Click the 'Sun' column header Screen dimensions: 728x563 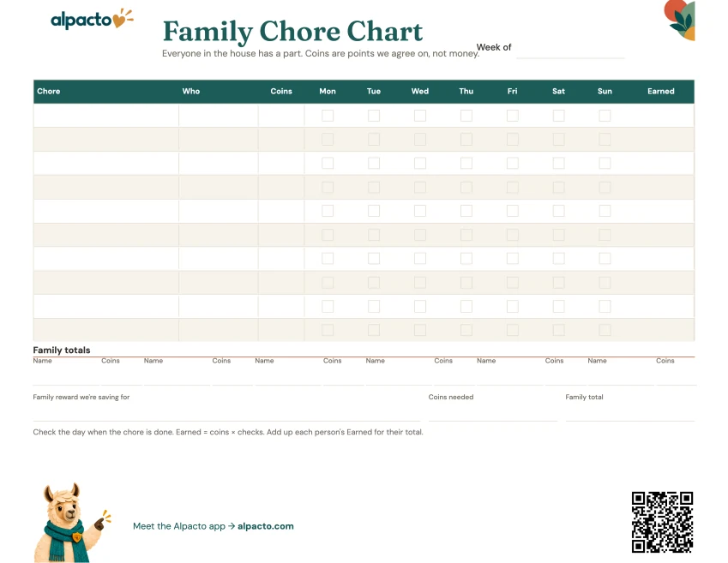coord(605,91)
